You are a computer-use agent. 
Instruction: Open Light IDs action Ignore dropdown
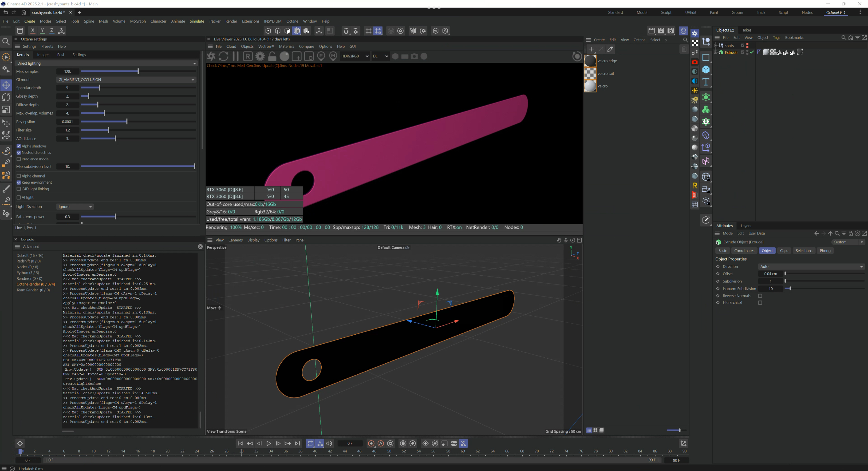(75, 207)
